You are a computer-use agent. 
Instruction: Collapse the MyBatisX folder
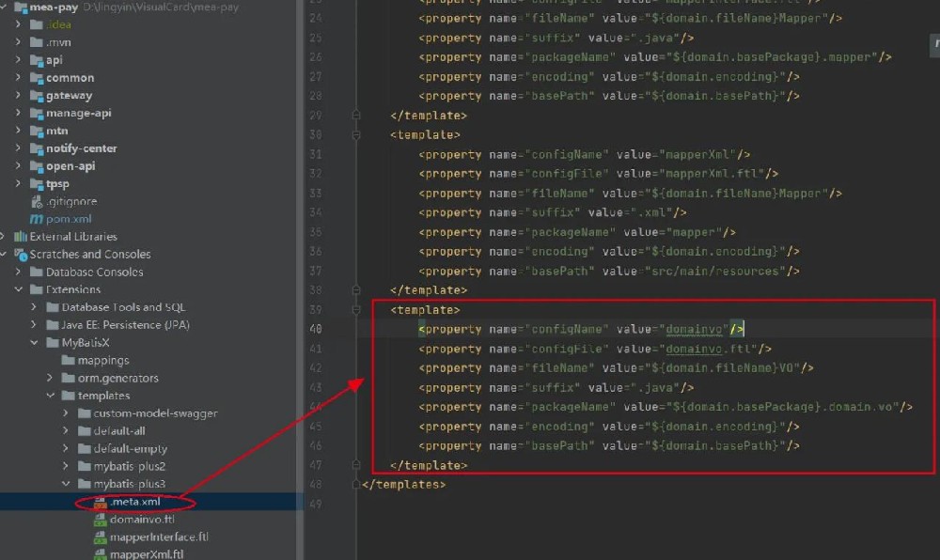(35, 343)
